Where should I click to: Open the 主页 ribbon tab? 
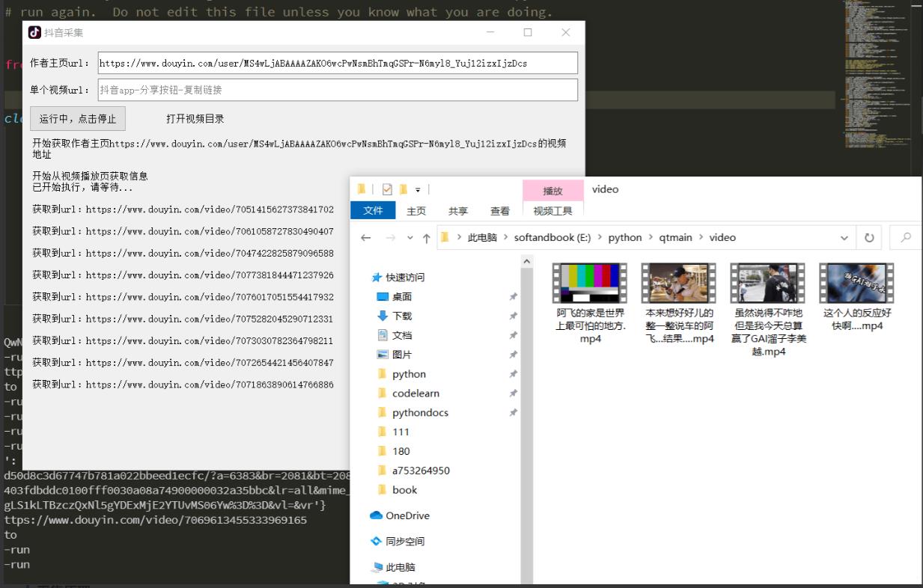pyautogui.click(x=416, y=211)
